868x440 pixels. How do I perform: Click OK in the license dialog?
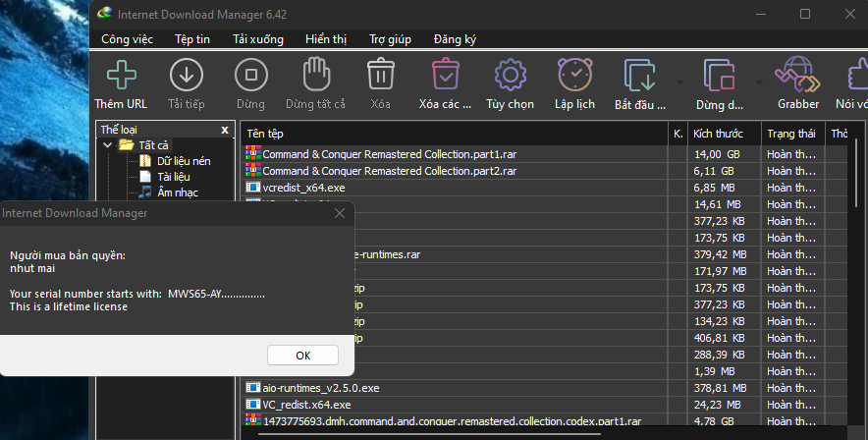tap(302, 356)
